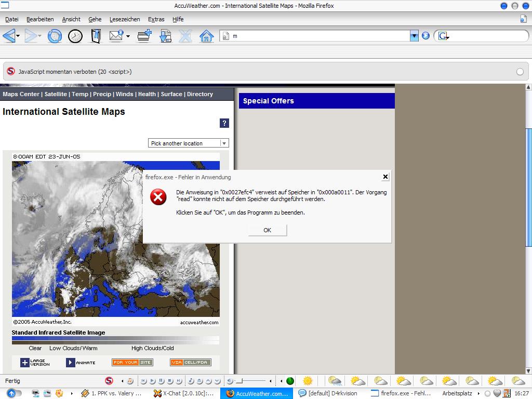Open the Satellite link in the maps nav
Viewport: 532px width, 399px height.
(56, 94)
